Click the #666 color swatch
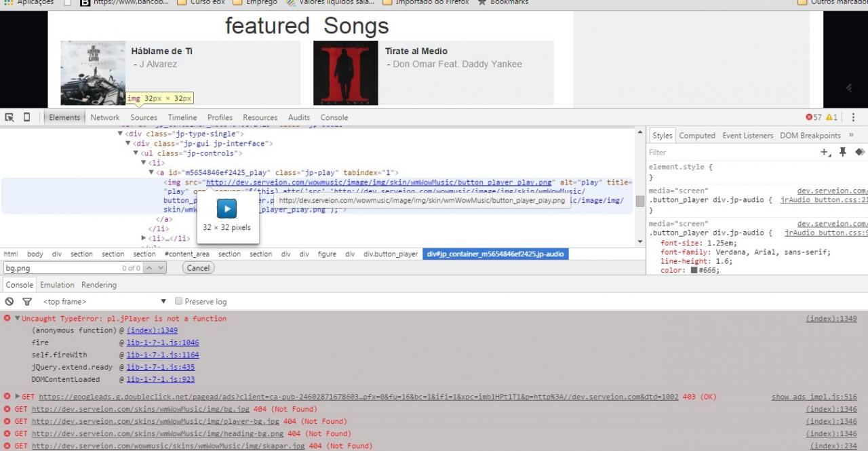The width and height of the screenshot is (868, 451). [694, 271]
